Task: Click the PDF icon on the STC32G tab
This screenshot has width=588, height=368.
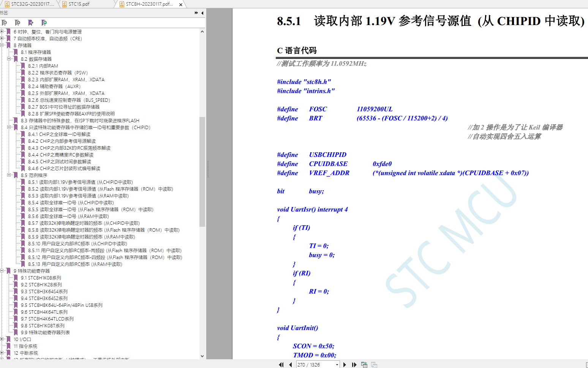Action: pos(7,4)
